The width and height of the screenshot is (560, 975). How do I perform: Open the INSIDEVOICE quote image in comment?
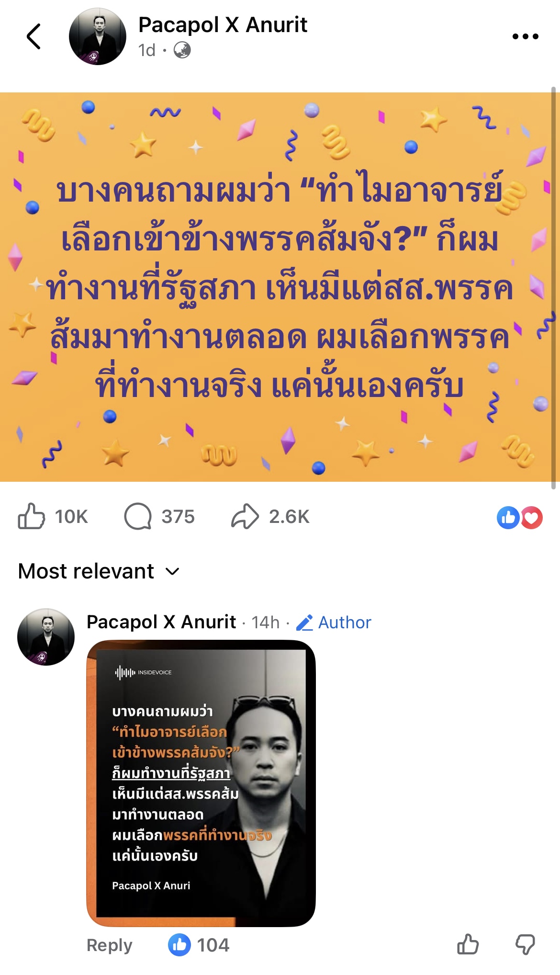[x=201, y=783]
